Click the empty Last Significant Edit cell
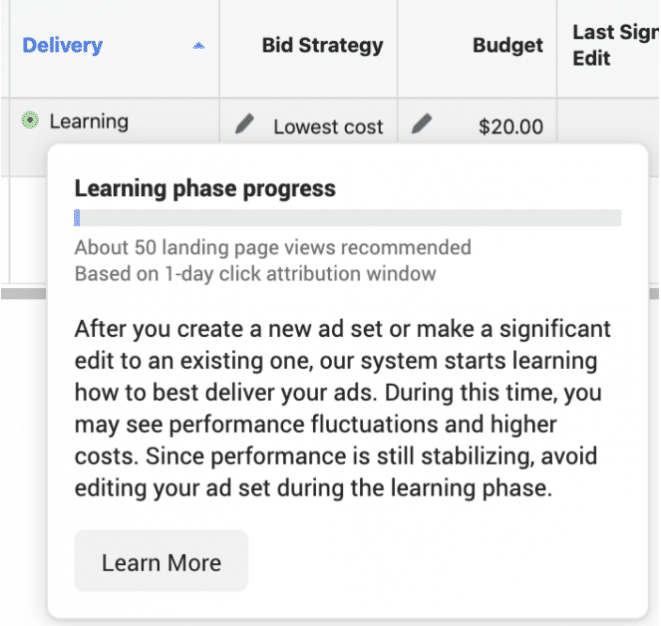 (608, 121)
